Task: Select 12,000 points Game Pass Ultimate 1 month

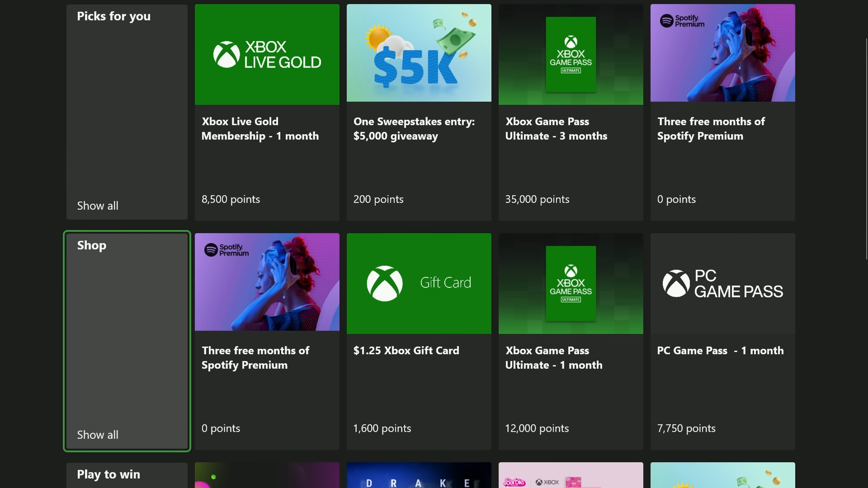Action: tap(537, 428)
